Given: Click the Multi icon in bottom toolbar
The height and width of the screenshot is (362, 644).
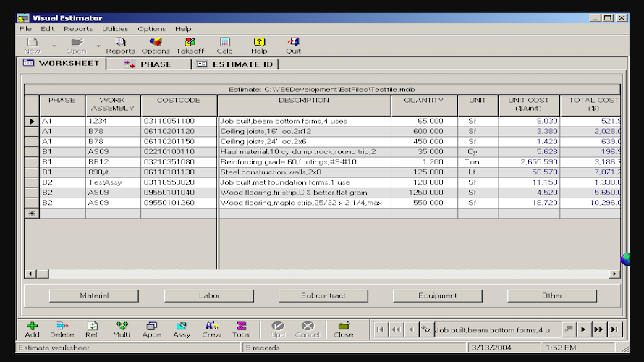Looking at the screenshot, I should (x=122, y=329).
